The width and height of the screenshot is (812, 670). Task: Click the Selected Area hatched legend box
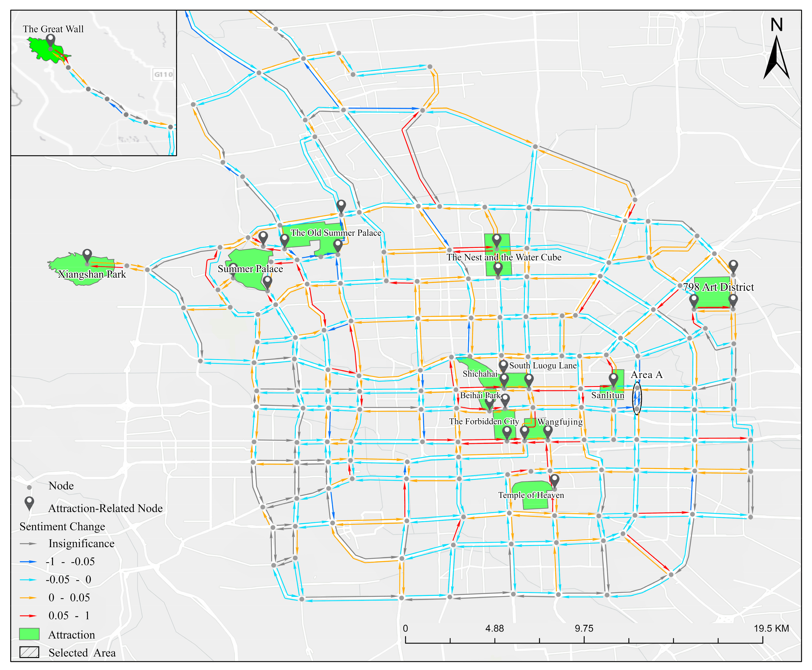click(x=29, y=652)
